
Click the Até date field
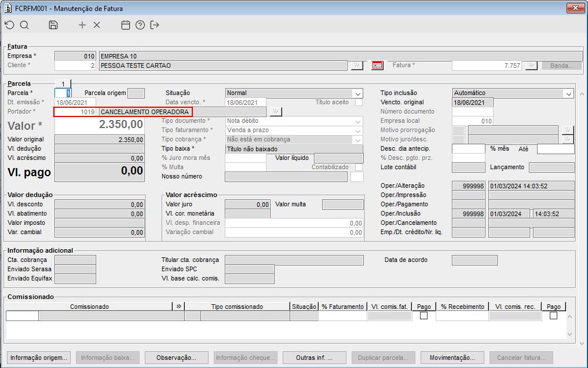[x=556, y=149]
